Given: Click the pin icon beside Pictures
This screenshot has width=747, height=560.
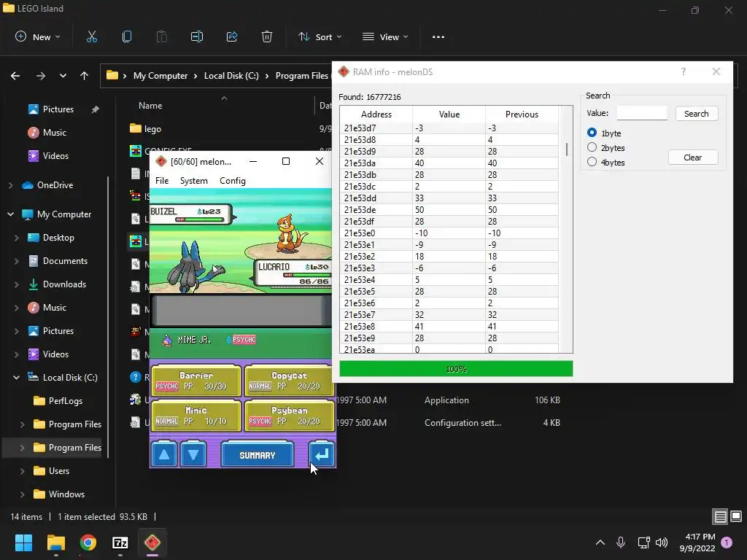Looking at the screenshot, I should tap(96, 109).
